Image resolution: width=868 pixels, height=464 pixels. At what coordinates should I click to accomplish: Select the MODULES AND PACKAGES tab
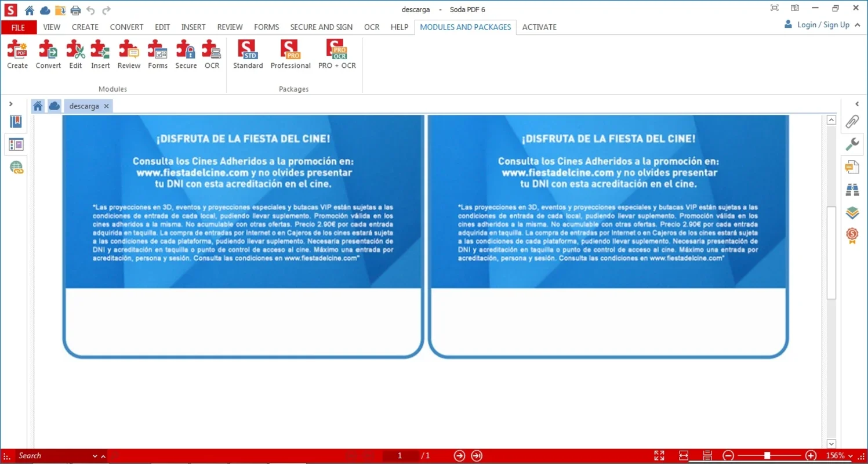click(x=466, y=27)
